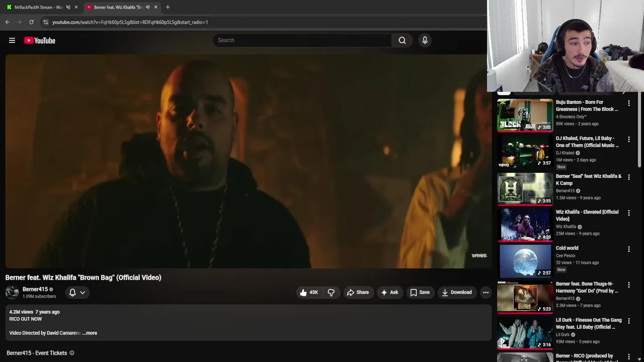Download the Brown Bag video

(x=456, y=292)
